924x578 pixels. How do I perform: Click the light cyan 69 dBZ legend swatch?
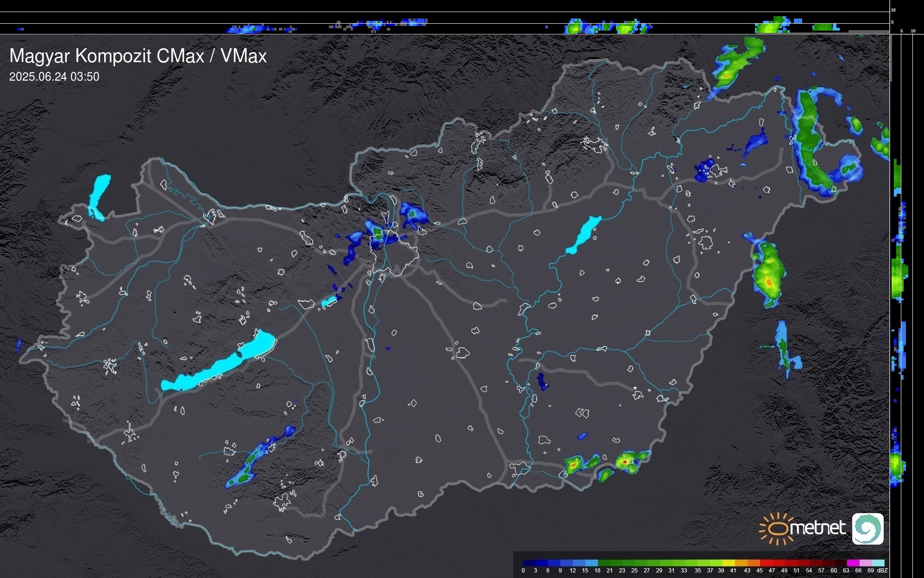coord(877,563)
